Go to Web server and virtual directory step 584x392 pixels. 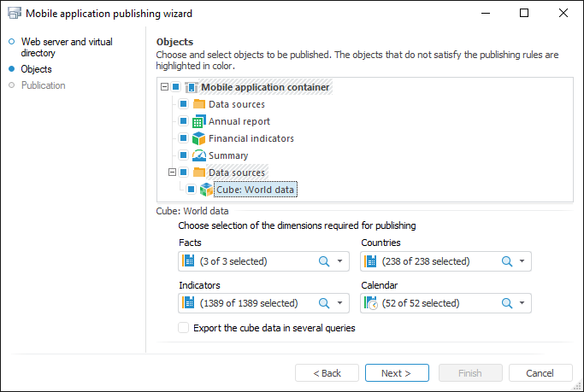click(66, 47)
